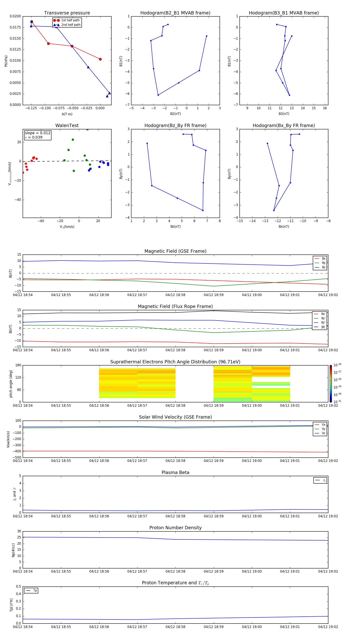Click the 'Transverse pressure' plot title
Viewport: 351px width, 644px height.
coord(67,13)
